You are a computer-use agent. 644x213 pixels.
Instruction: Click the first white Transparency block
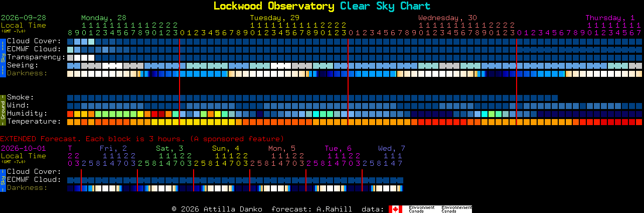tap(77, 58)
